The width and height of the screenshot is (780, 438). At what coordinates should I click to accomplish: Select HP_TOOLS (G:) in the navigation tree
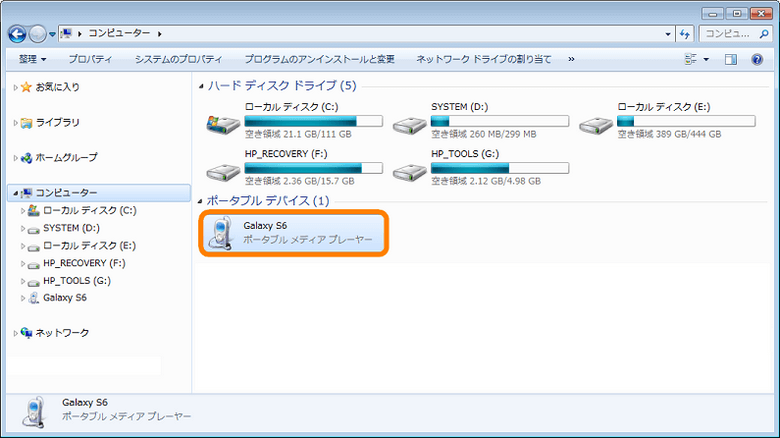[x=77, y=281]
